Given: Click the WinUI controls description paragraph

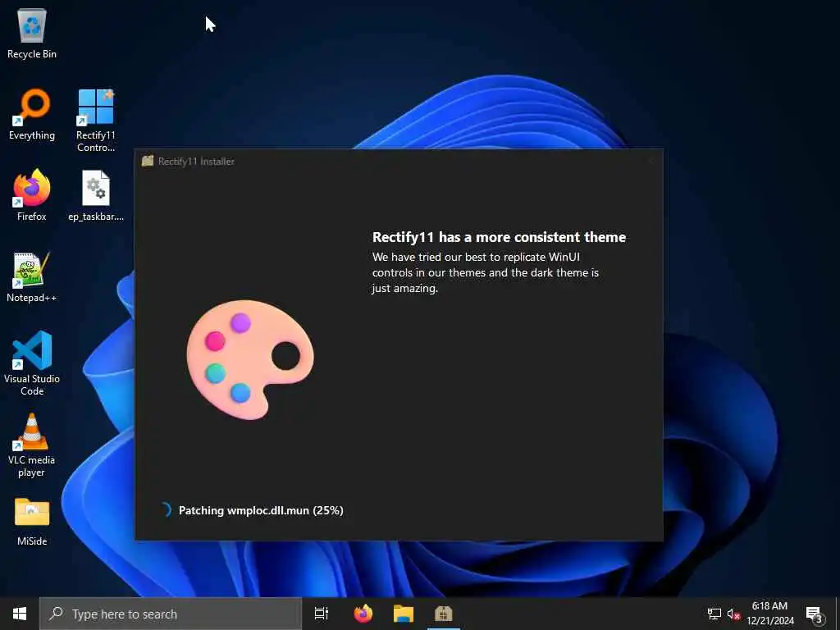Looking at the screenshot, I should point(486,272).
